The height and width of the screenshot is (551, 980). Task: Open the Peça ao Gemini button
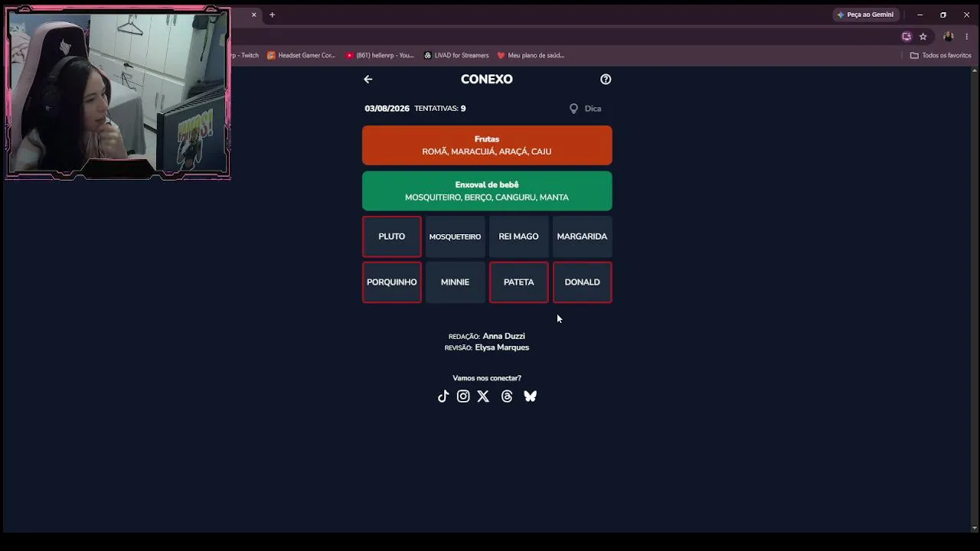click(x=865, y=15)
